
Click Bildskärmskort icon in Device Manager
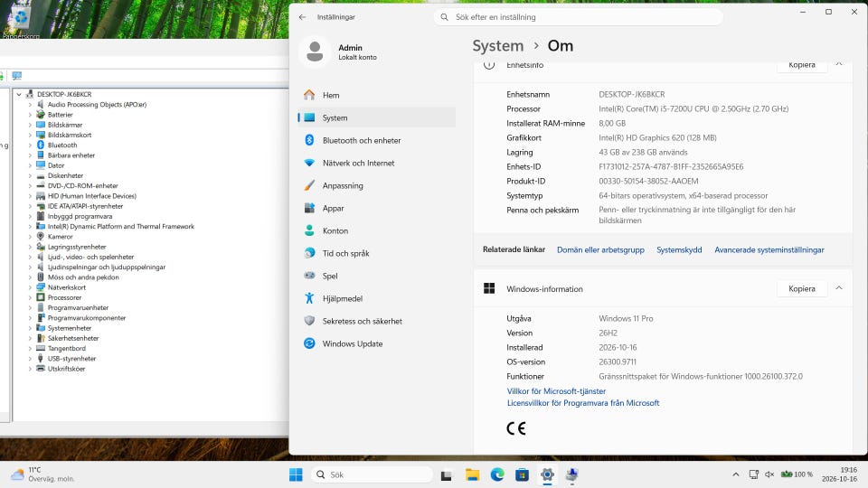point(41,135)
